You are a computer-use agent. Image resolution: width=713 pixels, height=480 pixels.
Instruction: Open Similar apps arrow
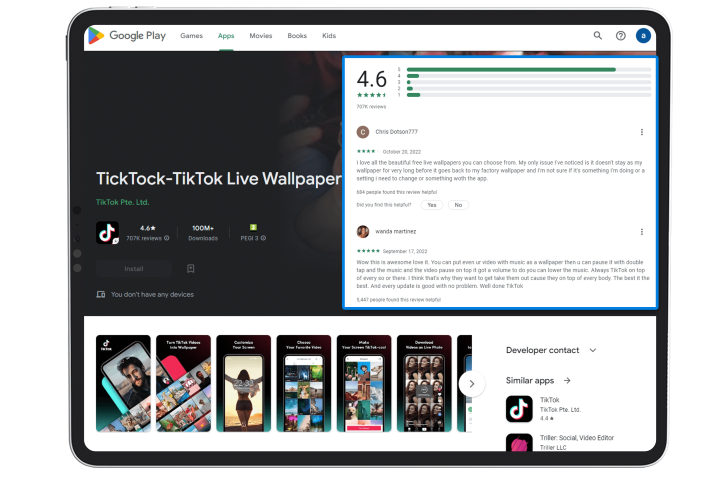coord(567,380)
